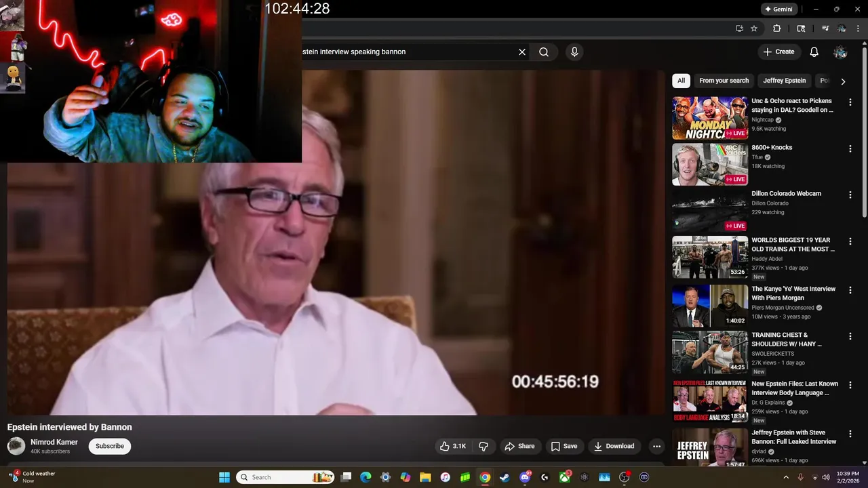Click the Gemini button in Chrome title bar
Viewport: 868px width, 488px height.
coord(778,9)
